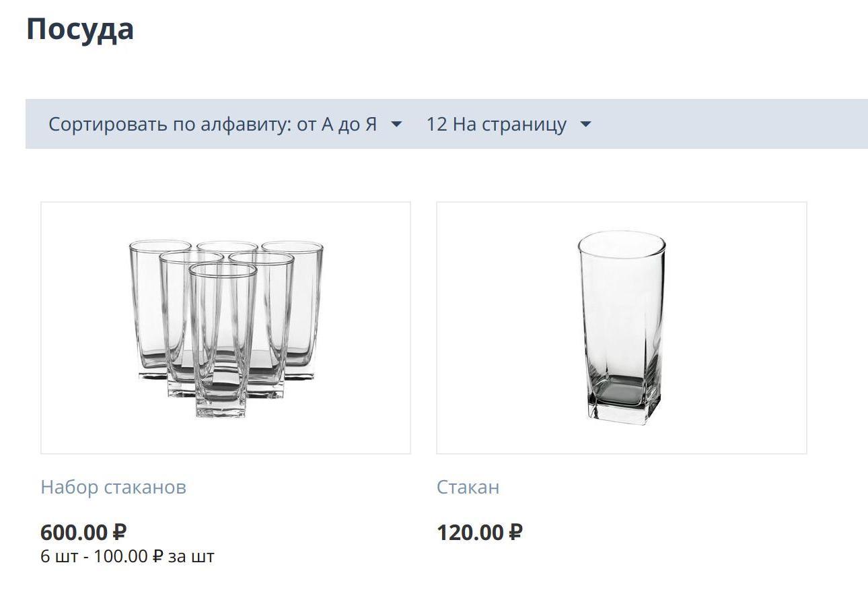Open the "Набор стаканов" product link
Image resolution: width=868 pixels, height=604 pixels.
point(113,487)
